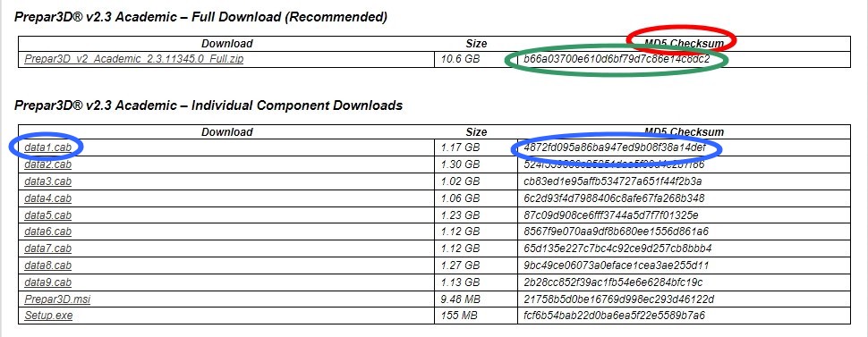Image resolution: width=868 pixels, height=337 pixels.
Task: Select the full zip MD5 checksum text
Action: point(617,59)
